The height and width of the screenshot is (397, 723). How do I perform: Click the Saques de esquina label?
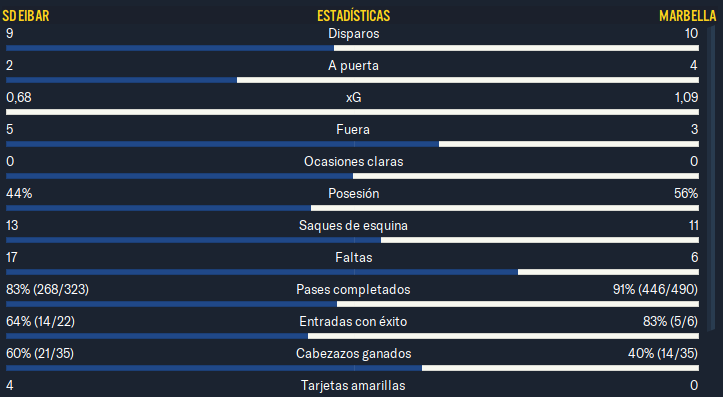click(x=353, y=225)
